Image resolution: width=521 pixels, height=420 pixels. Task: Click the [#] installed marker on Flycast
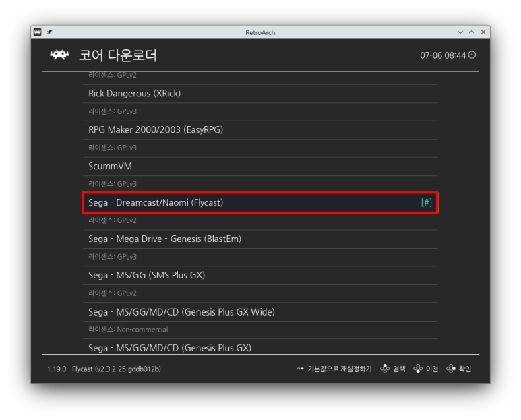click(426, 202)
